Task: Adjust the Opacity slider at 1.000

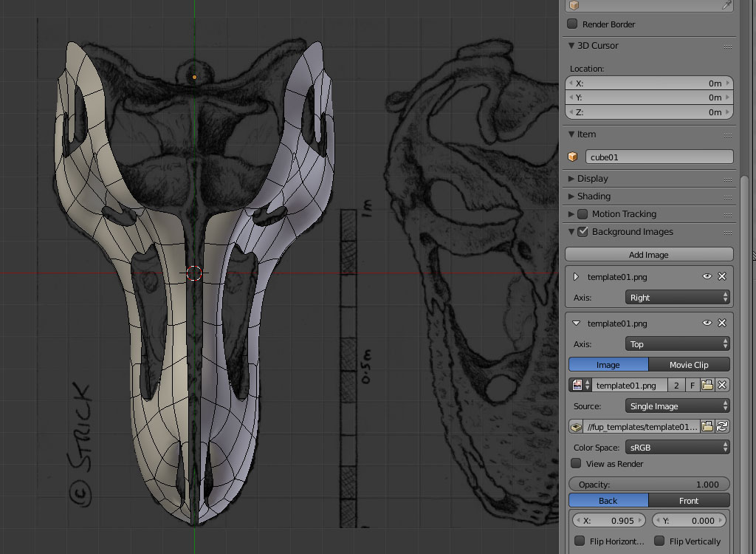Action: point(649,484)
